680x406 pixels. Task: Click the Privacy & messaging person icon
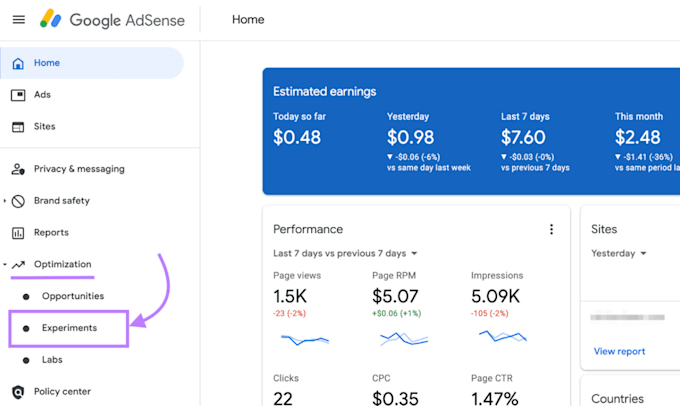(18, 169)
